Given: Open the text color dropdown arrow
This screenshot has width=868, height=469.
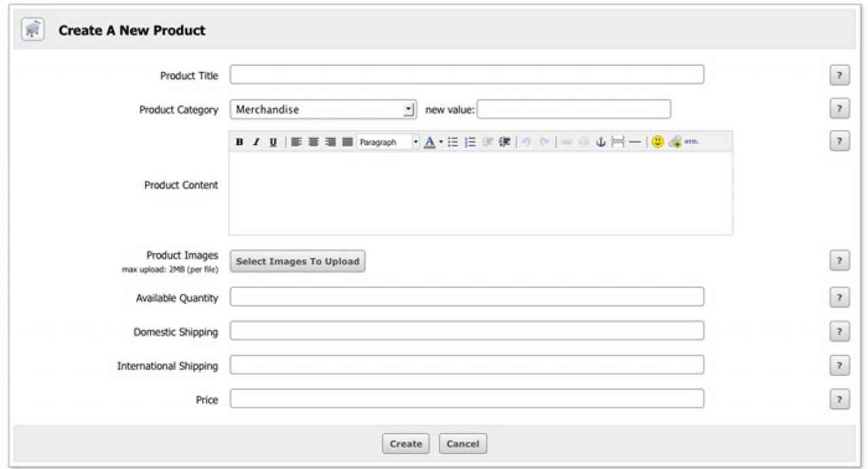Looking at the screenshot, I should [441, 142].
